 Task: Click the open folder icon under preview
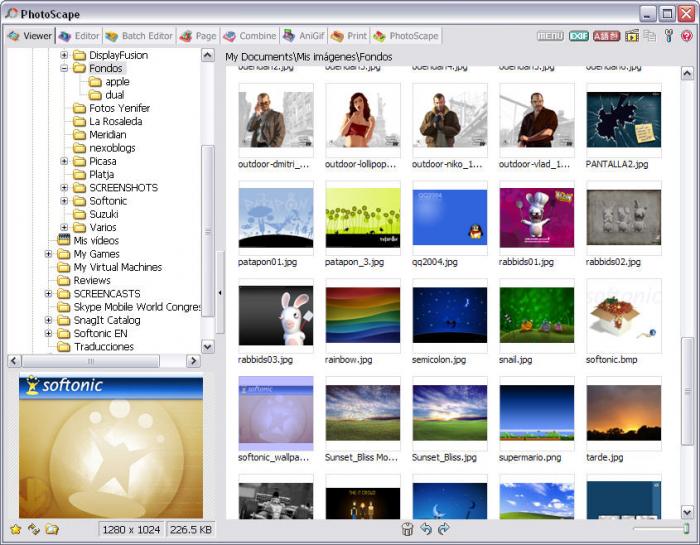[x=52, y=530]
